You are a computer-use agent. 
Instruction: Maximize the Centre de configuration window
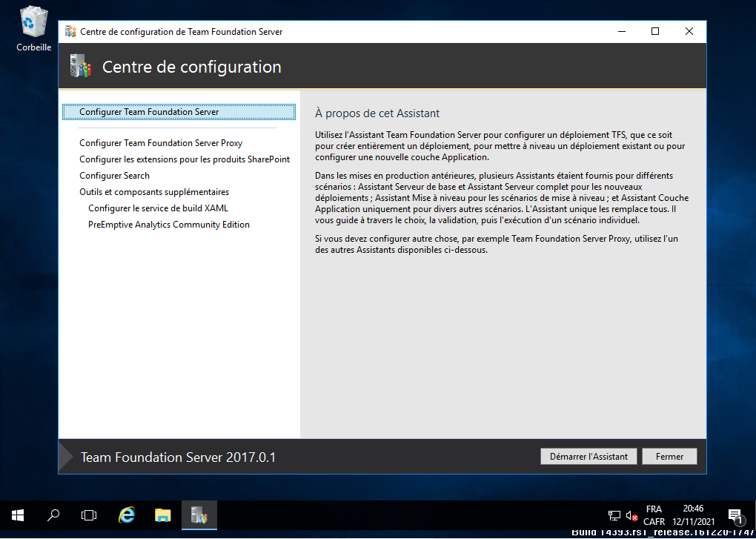(654, 32)
